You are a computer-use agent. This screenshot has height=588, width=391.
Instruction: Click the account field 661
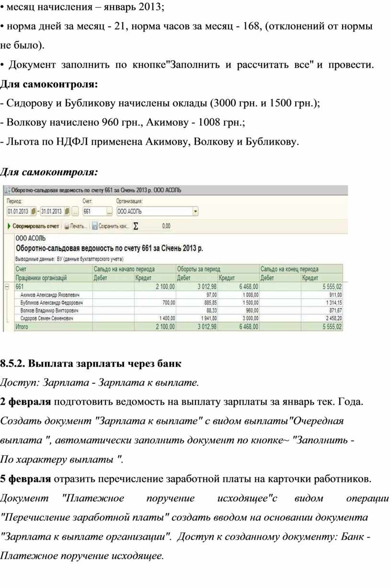pos(94,211)
